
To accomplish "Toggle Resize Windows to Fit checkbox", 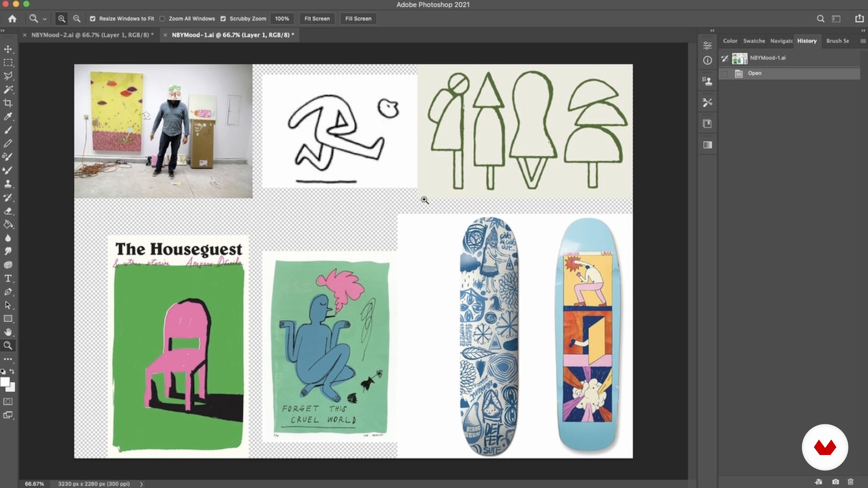I will [92, 19].
